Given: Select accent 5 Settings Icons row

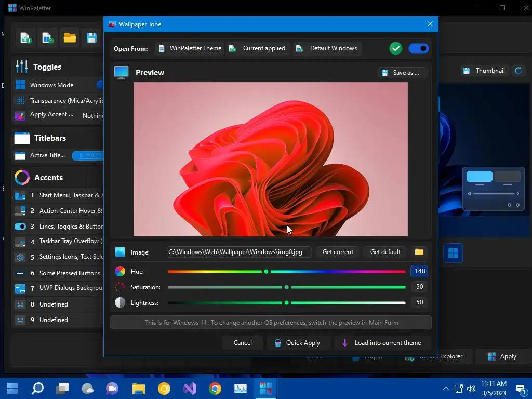Looking at the screenshot, I should pyautogui.click(x=58, y=257).
